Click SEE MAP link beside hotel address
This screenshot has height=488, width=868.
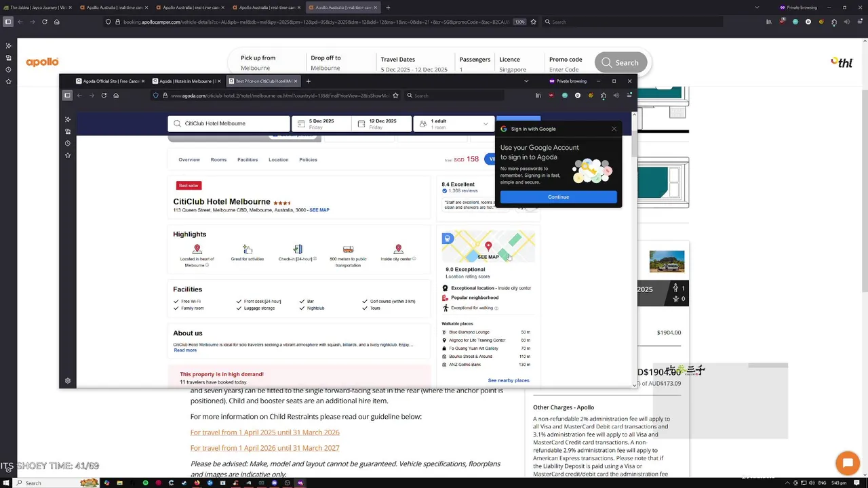coord(319,210)
